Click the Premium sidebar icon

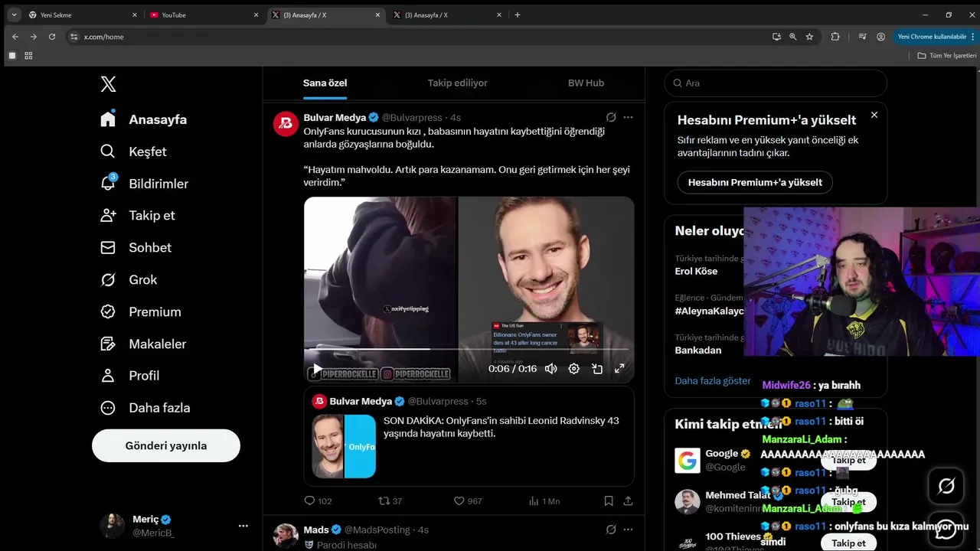[108, 311]
